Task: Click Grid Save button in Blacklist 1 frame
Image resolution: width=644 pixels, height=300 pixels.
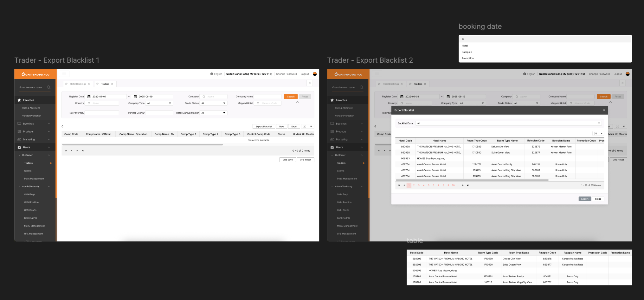Action: pyautogui.click(x=287, y=160)
